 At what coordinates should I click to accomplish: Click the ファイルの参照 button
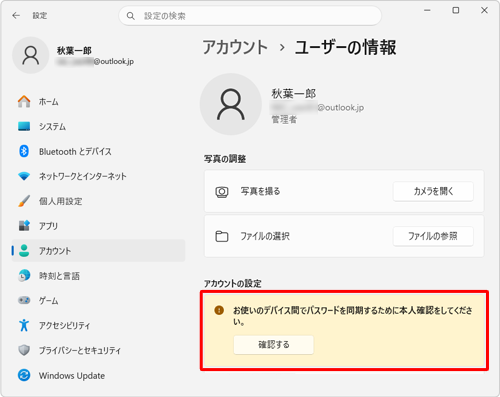pos(433,236)
